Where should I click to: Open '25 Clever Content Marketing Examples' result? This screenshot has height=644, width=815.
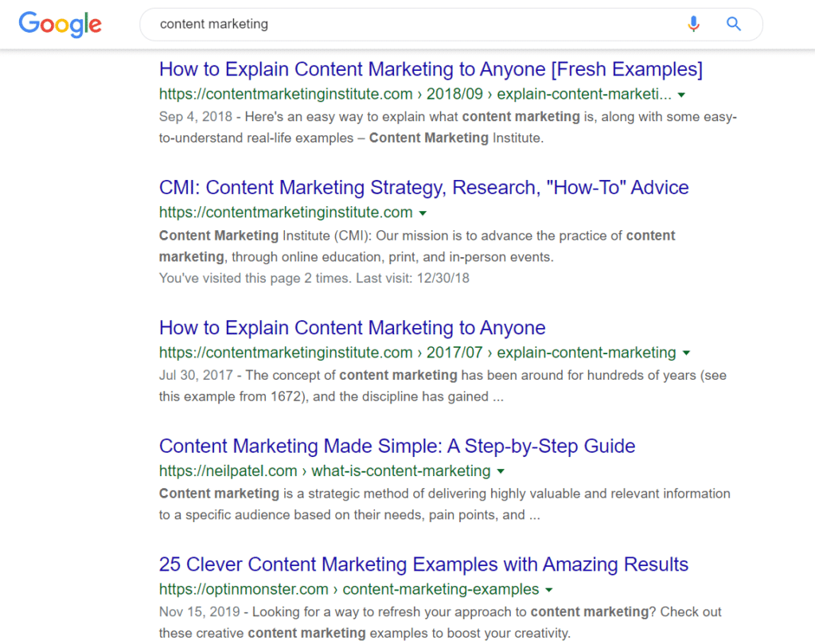pos(423,564)
